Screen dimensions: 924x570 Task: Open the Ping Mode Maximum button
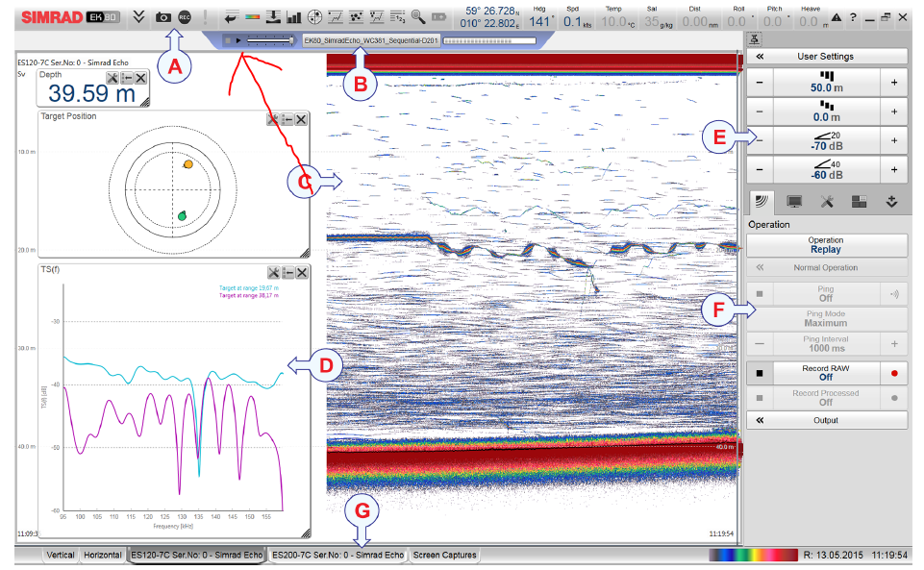pyautogui.click(x=827, y=318)
